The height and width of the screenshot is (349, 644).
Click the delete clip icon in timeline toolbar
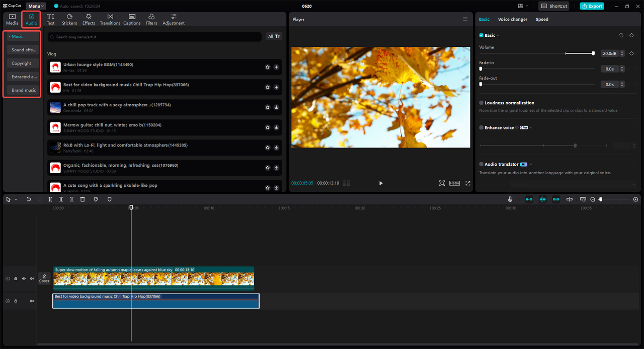[x=83, y=199]
